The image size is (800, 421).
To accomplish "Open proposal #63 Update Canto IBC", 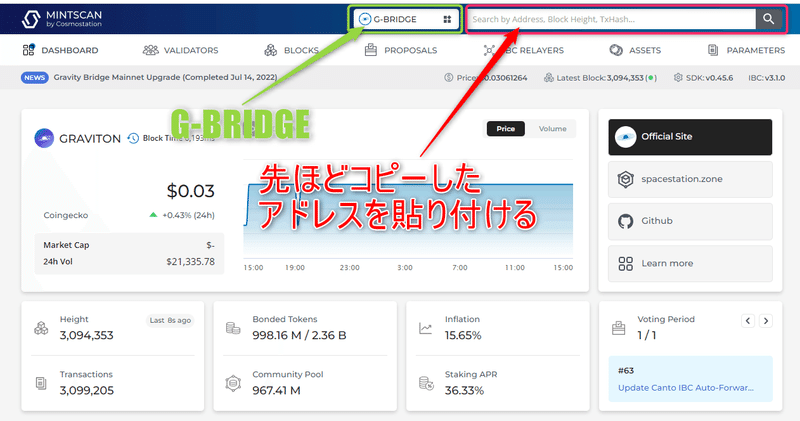I will click(690, 379).
